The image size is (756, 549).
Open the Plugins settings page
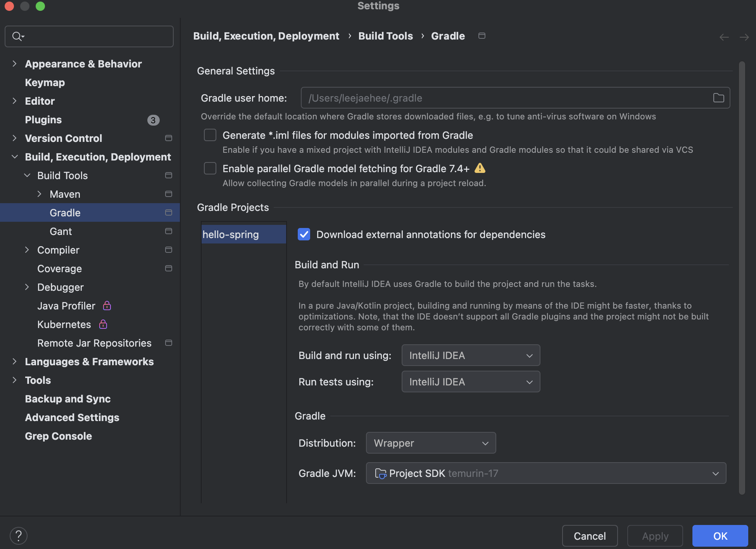(43, 120)
